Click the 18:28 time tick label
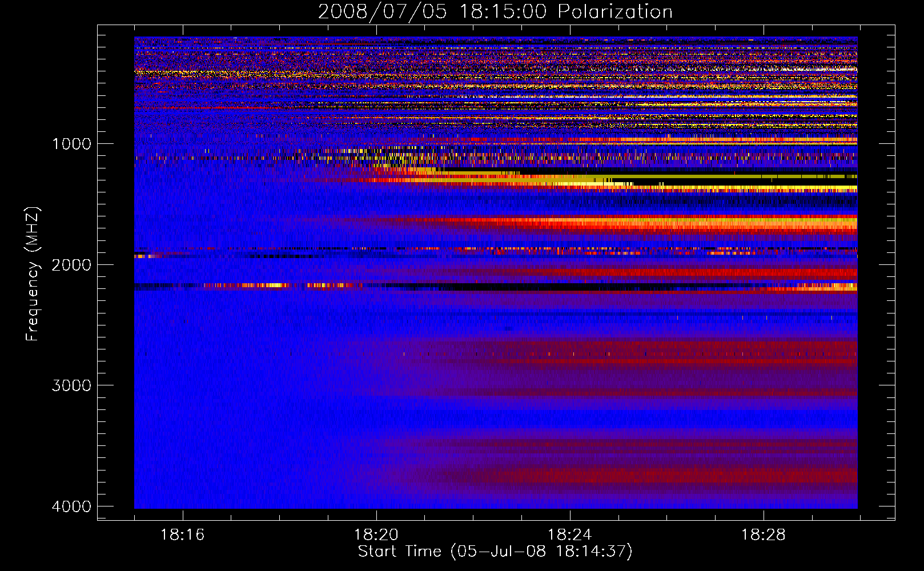924x571 pixels. pos(764,535)
